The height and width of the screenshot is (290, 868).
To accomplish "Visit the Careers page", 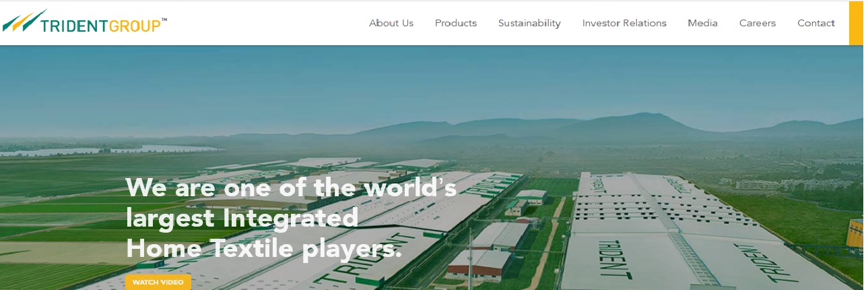I will (758, 23).
